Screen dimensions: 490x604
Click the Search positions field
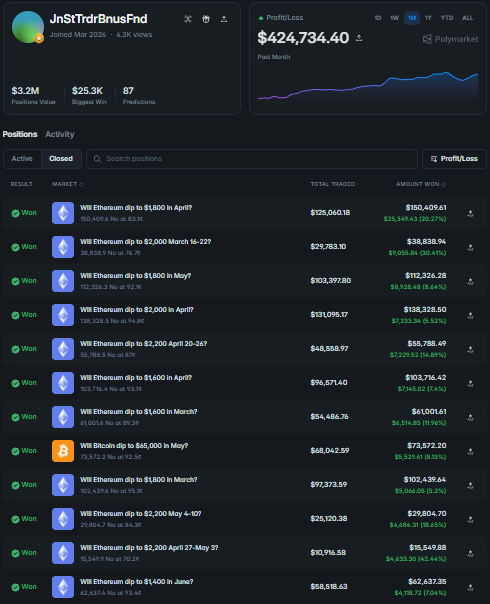click(252, 159)
